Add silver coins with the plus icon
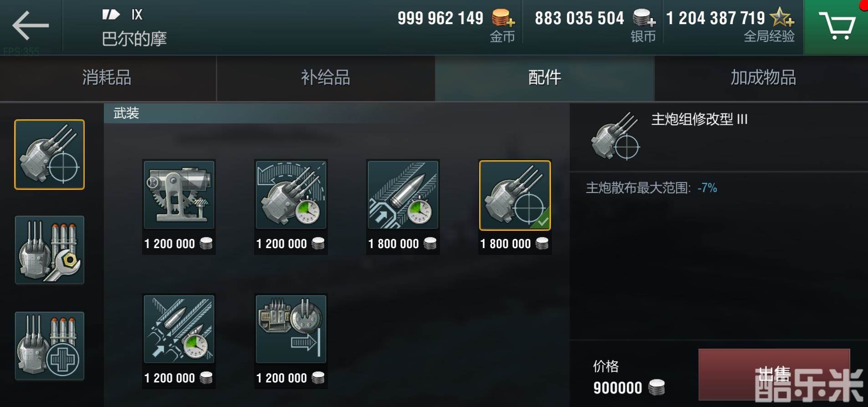 coord(644,18)
